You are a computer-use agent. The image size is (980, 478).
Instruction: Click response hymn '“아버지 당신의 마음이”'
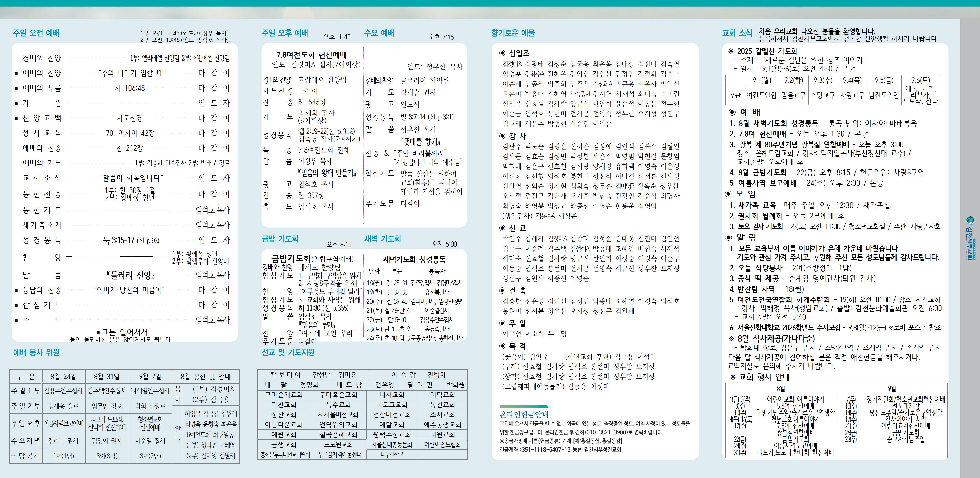pyautogui.click(x=129, y=290)
